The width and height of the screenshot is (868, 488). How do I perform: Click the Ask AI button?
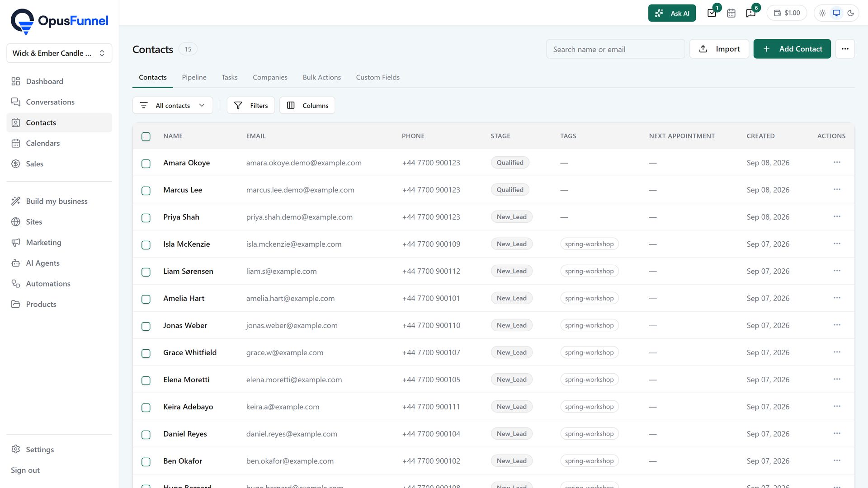pos(672,13)
